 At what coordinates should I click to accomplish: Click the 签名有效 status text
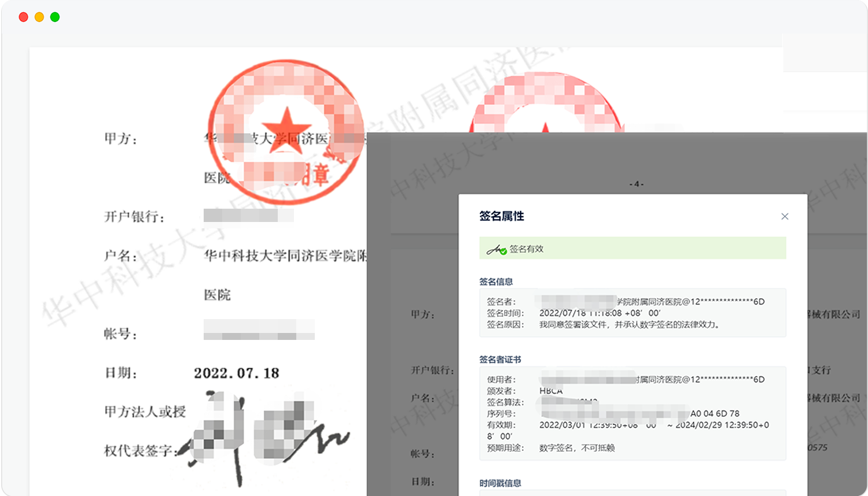click(527, 249)
